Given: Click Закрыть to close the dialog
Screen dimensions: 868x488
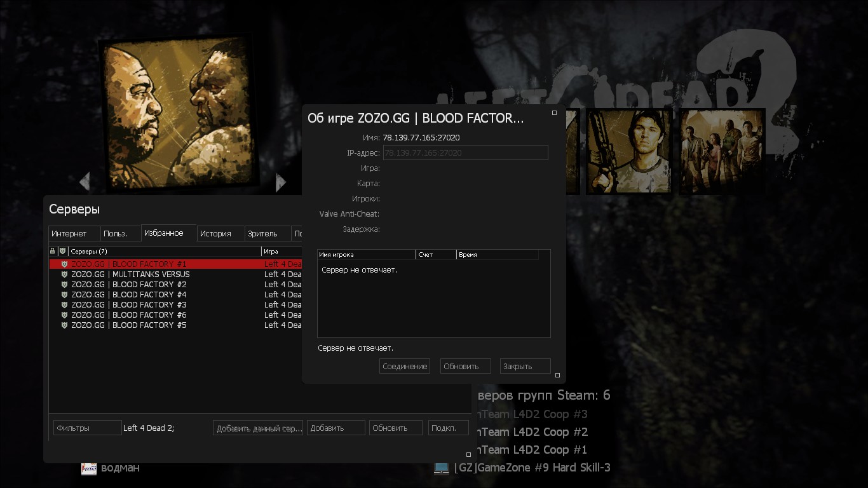Looking at the screenshot, I should [x=526, y=366].
